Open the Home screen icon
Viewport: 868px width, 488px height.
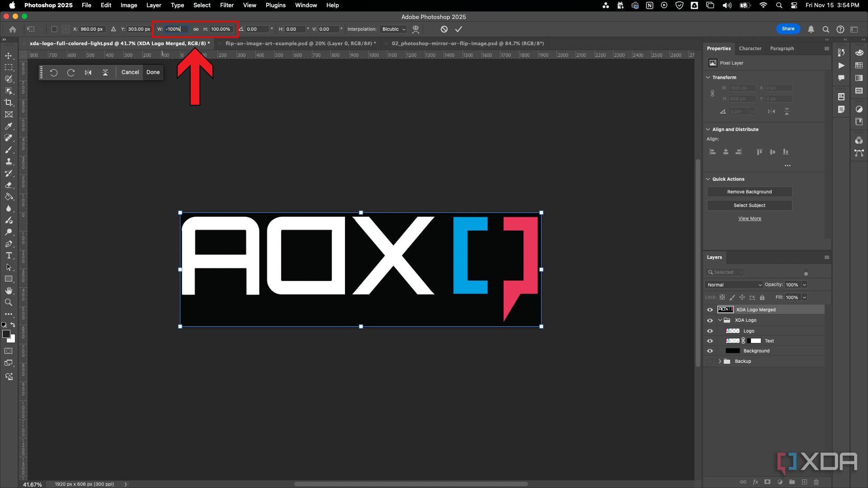(13, 29)
